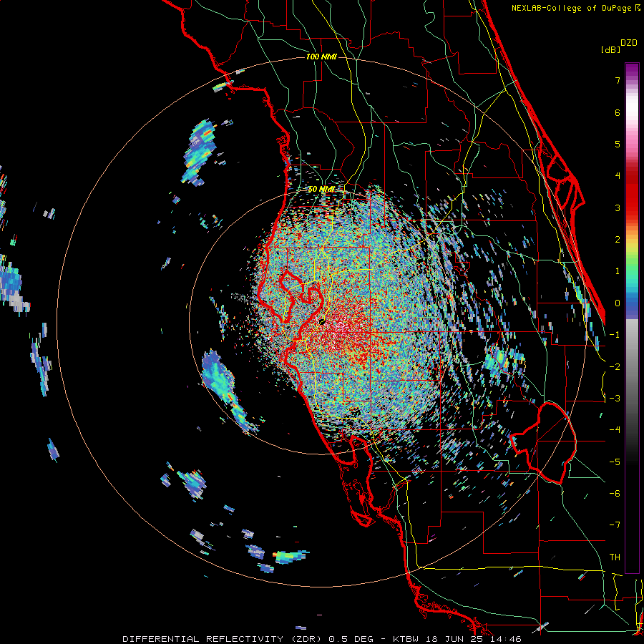Click the [dB] units label
The image size is (644, 644).
tap(610, 49)
